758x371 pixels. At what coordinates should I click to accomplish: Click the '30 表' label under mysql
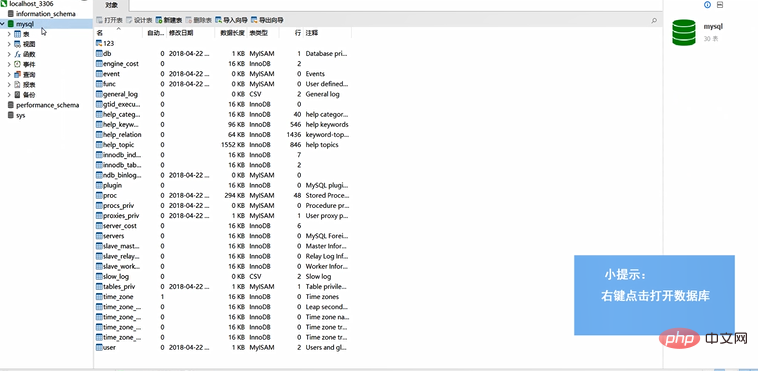[x=711, y=39]
